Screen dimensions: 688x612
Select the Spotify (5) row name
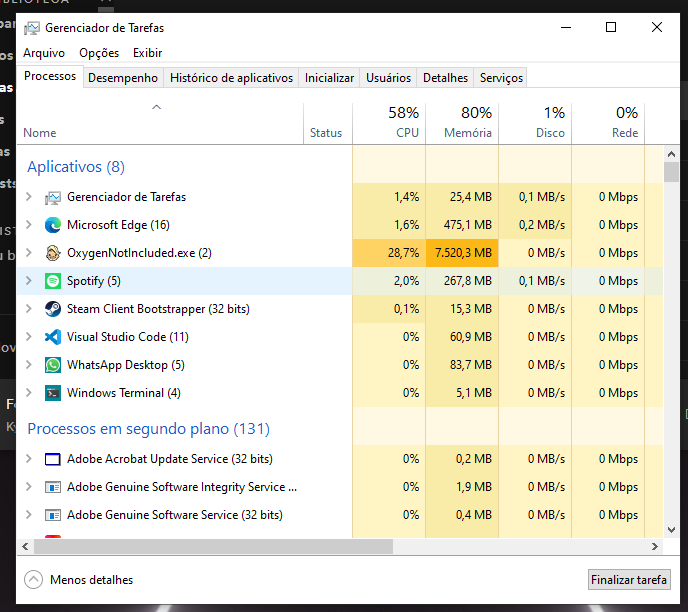tap(94, 281)
